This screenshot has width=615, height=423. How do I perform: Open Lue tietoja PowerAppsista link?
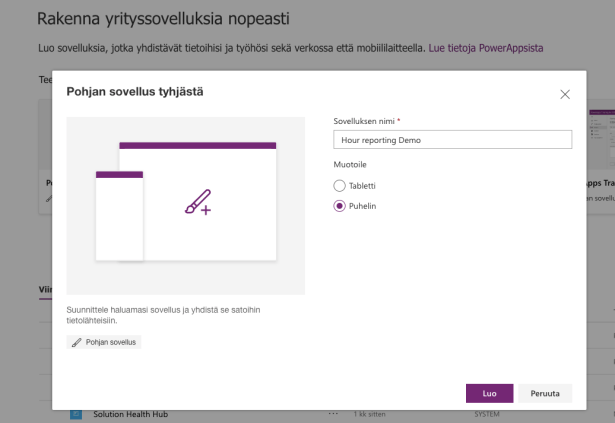coord(486,48)
